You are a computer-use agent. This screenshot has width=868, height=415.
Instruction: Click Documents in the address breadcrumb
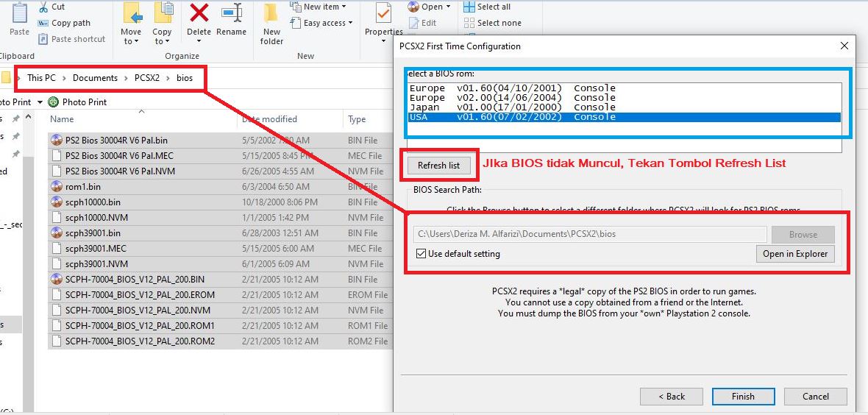tap(95, 78)
